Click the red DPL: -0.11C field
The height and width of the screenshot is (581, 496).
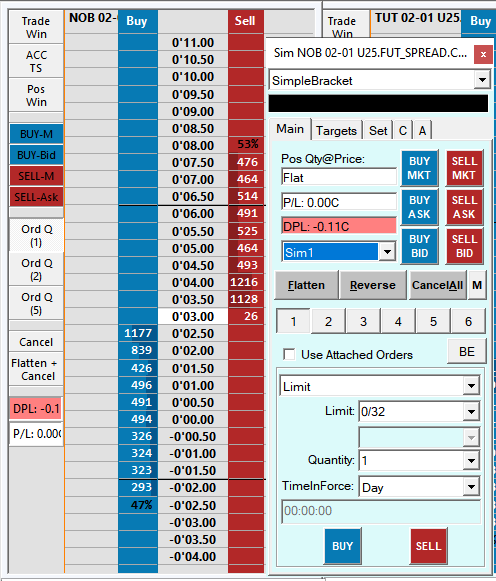coord(339,226)
